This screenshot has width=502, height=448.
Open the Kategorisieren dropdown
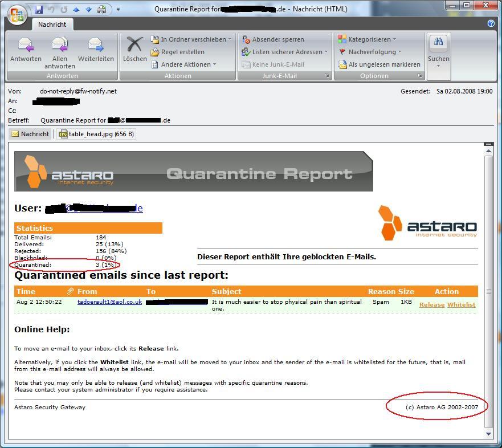(x=367, y=39)
